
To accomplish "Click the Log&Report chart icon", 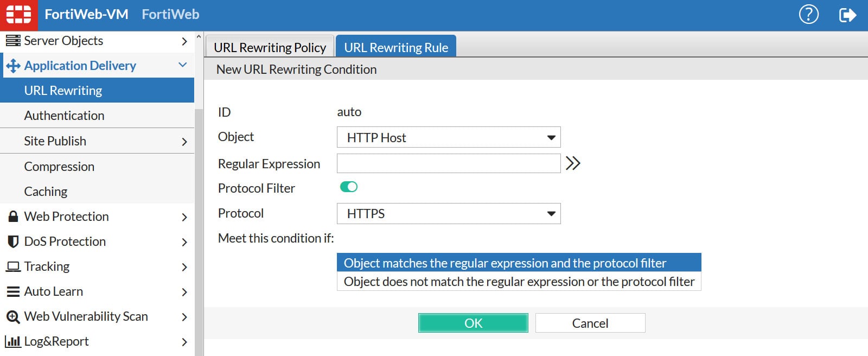I will click(13, 341).
